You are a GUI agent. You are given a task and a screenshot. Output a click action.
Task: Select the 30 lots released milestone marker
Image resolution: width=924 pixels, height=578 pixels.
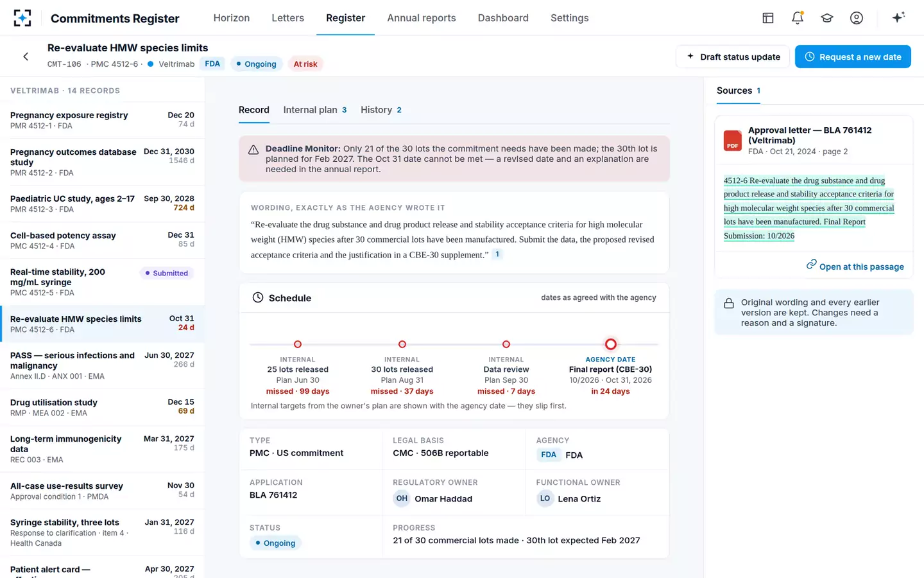402,344
